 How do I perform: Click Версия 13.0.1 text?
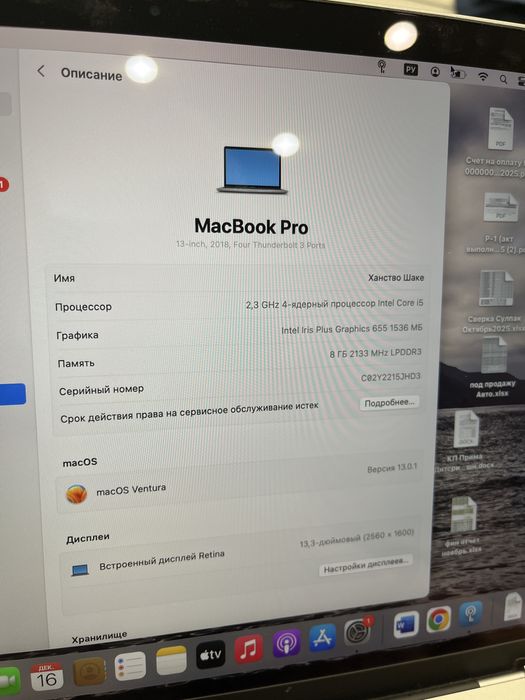tap(392, 468)
